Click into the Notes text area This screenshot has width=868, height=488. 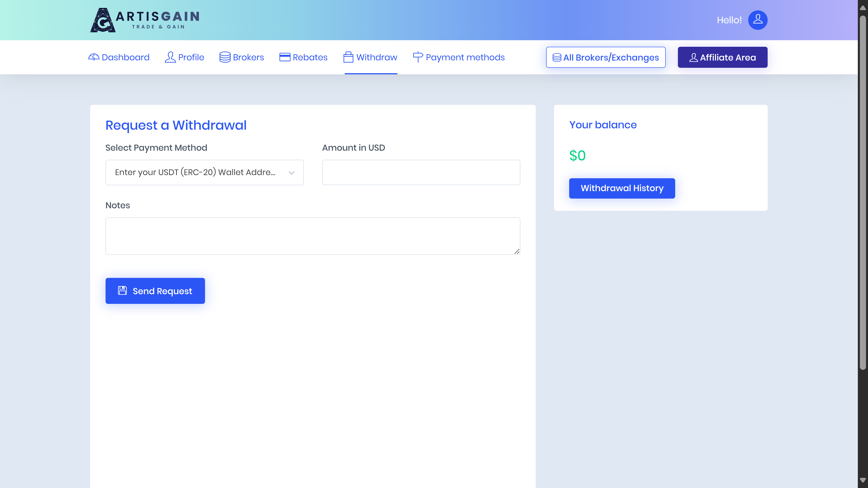click(313, 236)
